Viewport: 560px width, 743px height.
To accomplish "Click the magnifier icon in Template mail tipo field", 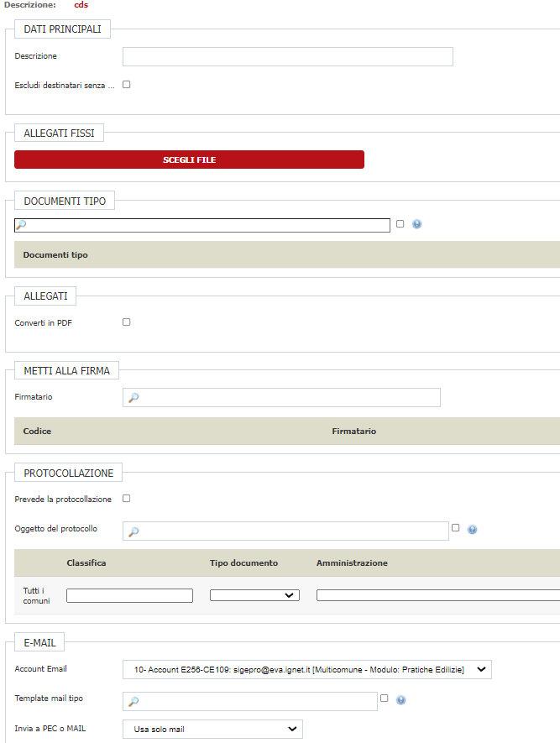I will click(133, 701).
